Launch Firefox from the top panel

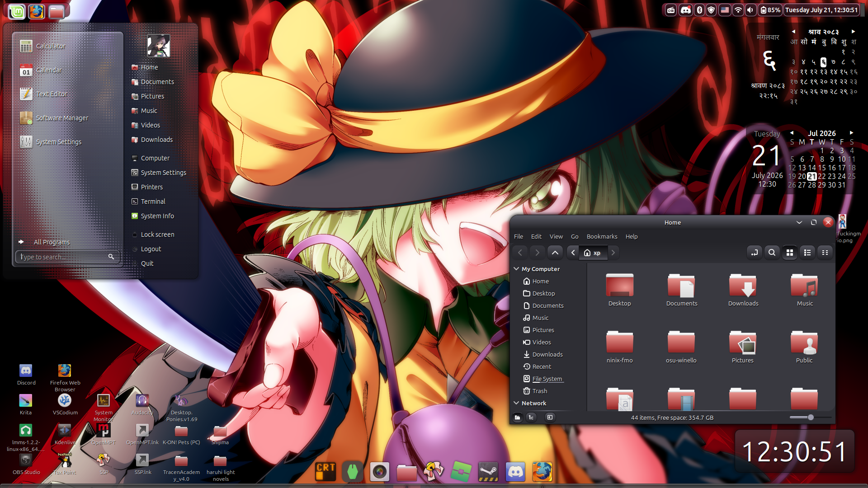[37, 11]
